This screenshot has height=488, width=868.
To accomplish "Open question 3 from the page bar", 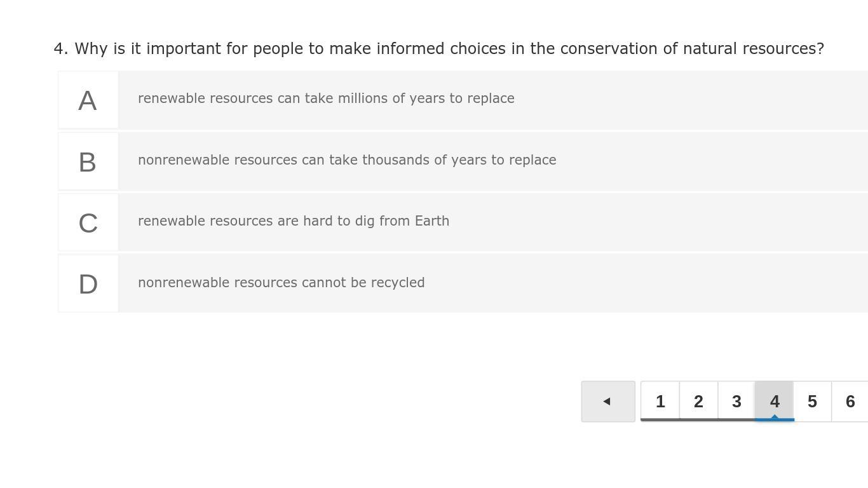I will (736, 402).
